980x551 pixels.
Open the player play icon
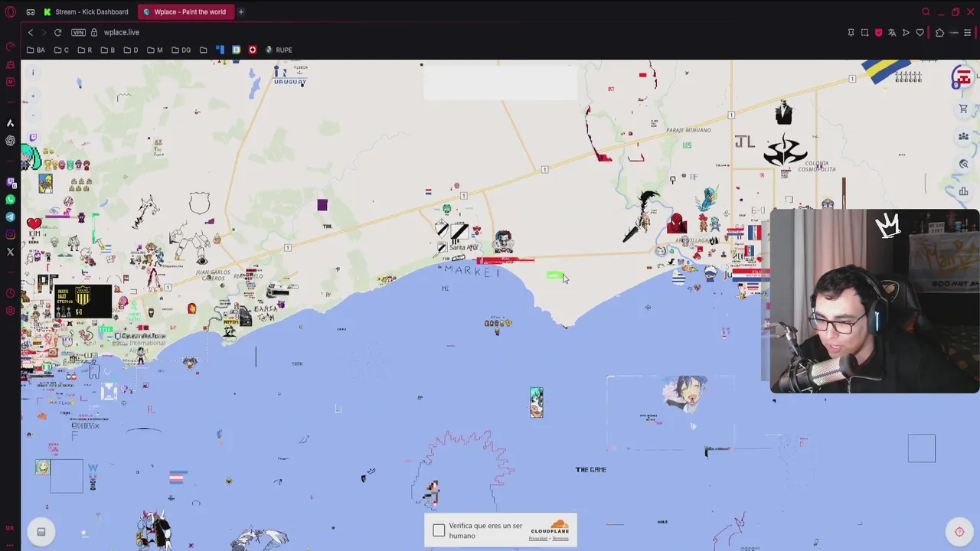click(x=906, y=32)
